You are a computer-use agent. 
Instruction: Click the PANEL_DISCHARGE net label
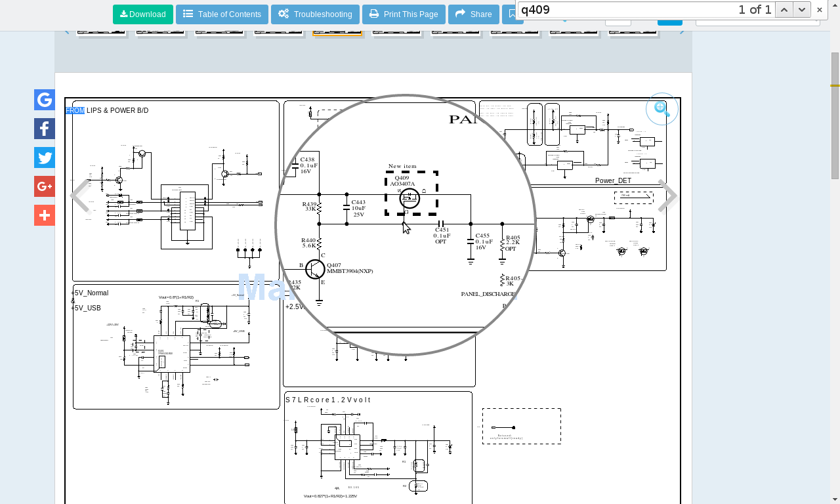488,295
